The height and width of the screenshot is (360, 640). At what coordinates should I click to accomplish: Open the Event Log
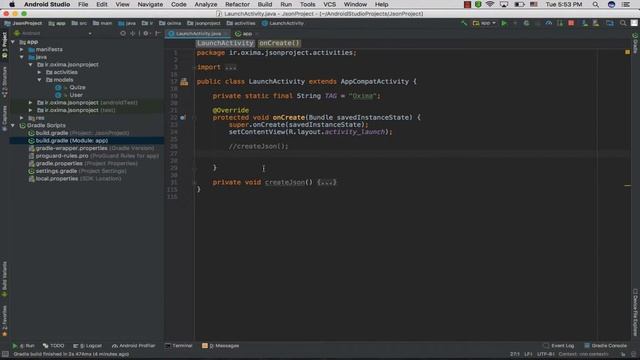558,346
